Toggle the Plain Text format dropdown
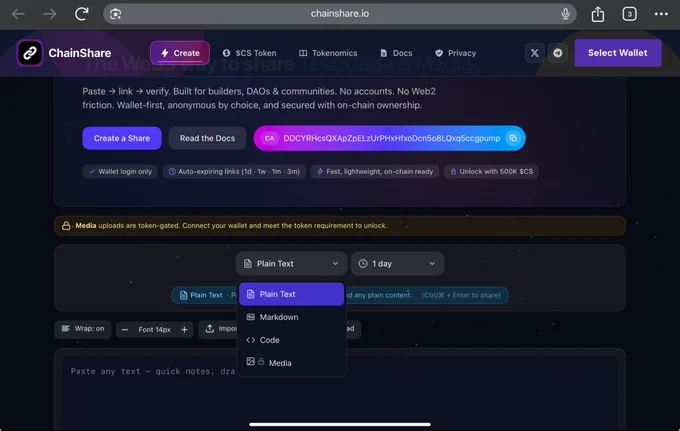The image size is (680, 431). pos(291,264)
